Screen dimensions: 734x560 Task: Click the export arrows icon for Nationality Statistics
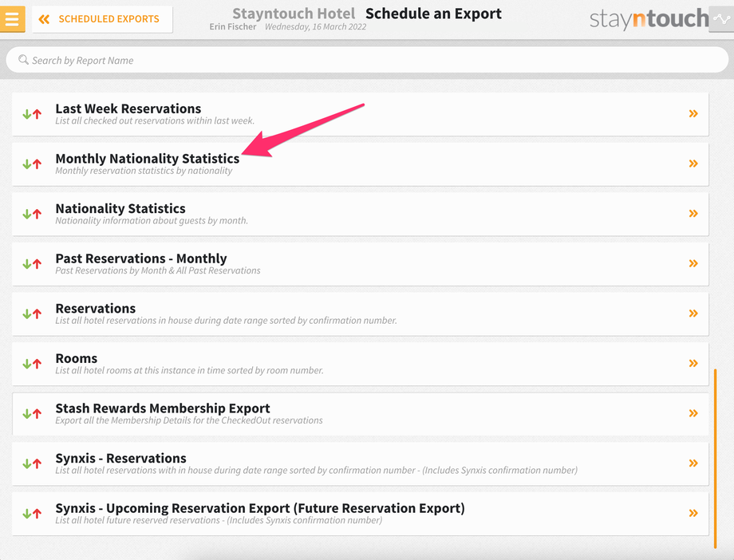point(32,214)
